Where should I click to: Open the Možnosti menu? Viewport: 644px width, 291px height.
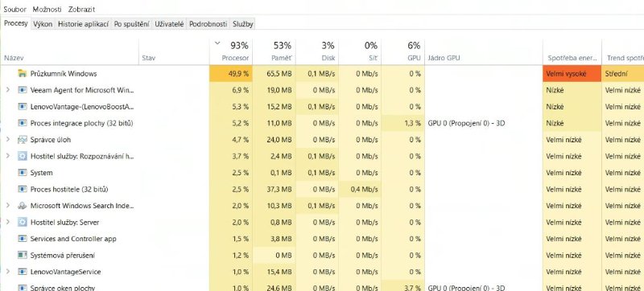[x=47, y=9]
